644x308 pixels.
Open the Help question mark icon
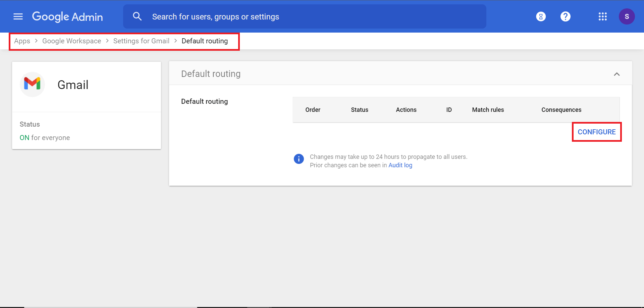[x=566, y=16]
